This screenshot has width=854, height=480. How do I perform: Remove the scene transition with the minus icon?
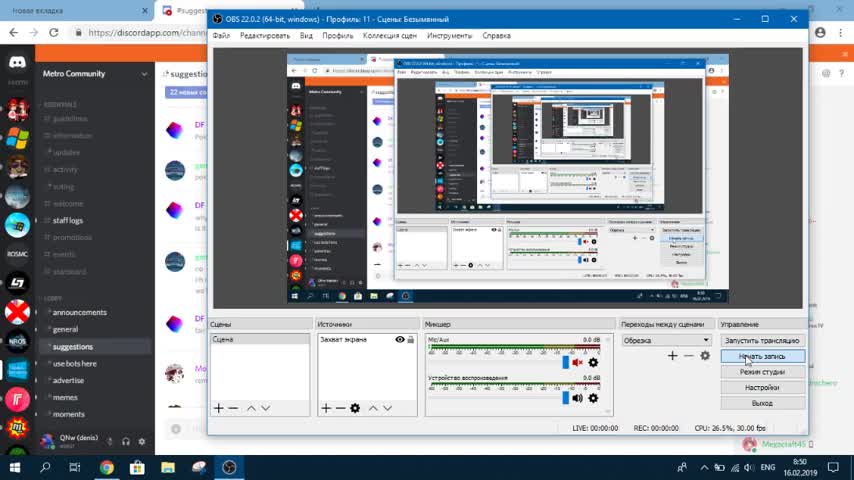[688, 356]
